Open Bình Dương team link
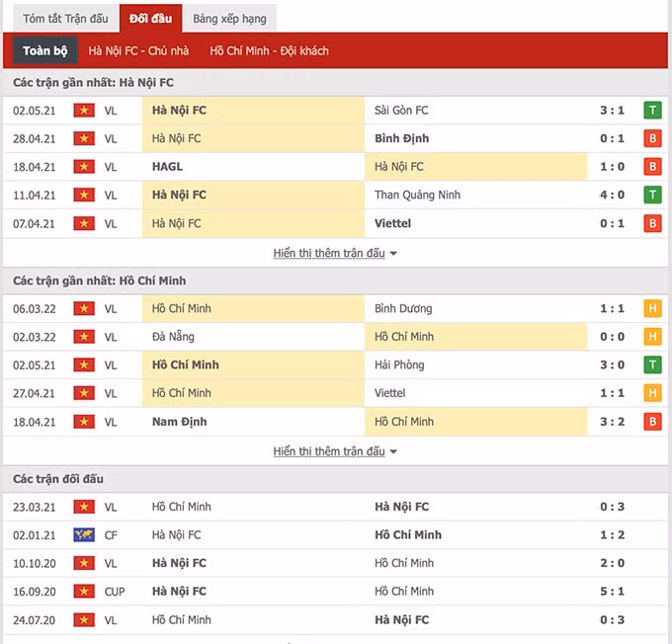This screenshot has height=644, width=672. 403,308
